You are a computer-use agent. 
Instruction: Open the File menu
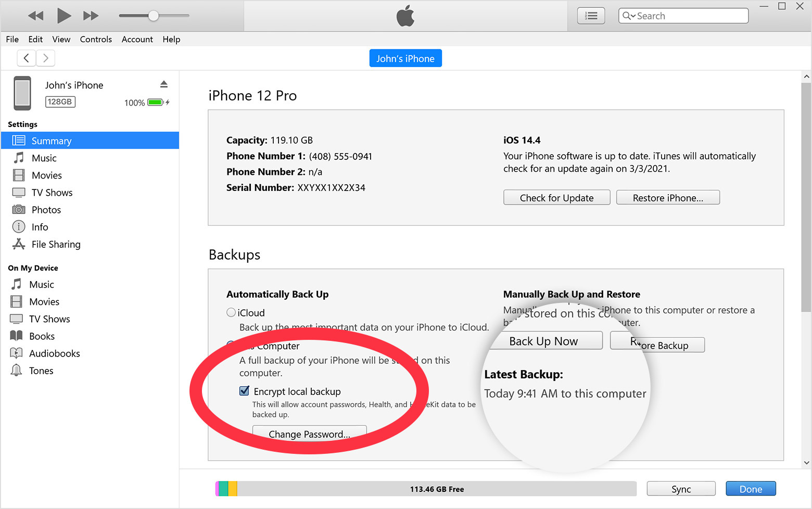pos(12,39)
